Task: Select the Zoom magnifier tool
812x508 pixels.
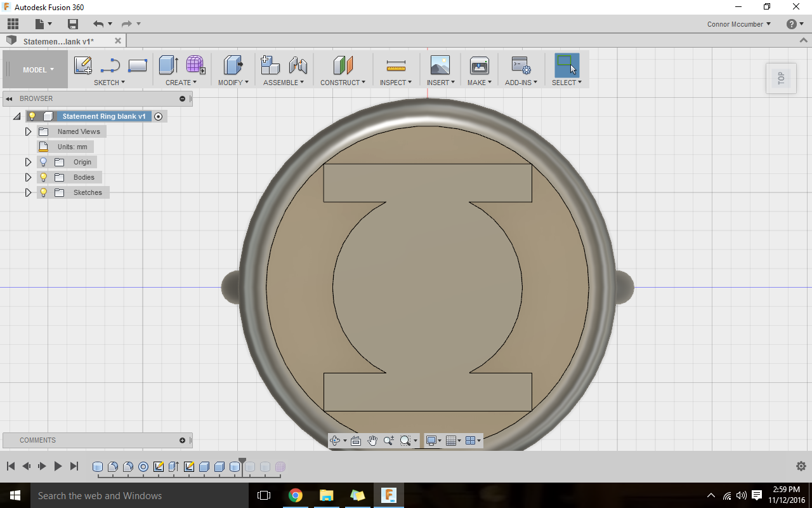Action: click(388, 441)
